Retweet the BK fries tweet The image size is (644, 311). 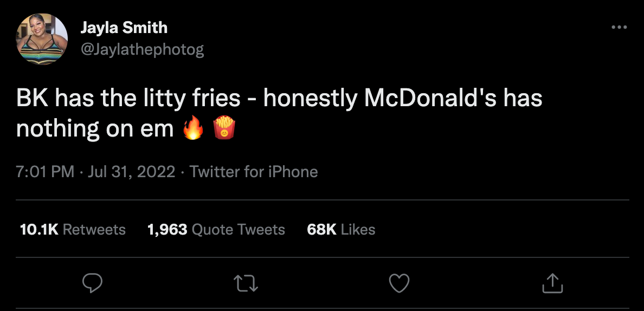(x=246, y=282)
